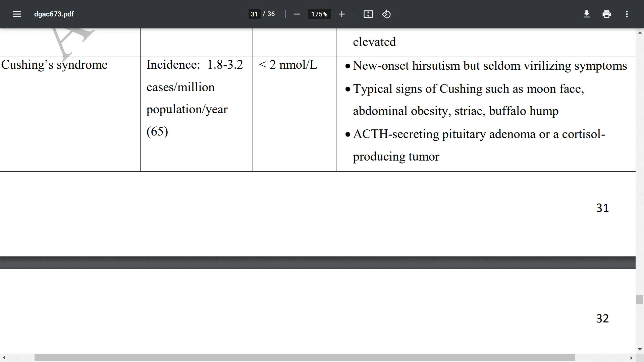Click the total pages "36" label
Image resolution: width=644 pixels, height=362 pixels.
click(x=271, y=14)
